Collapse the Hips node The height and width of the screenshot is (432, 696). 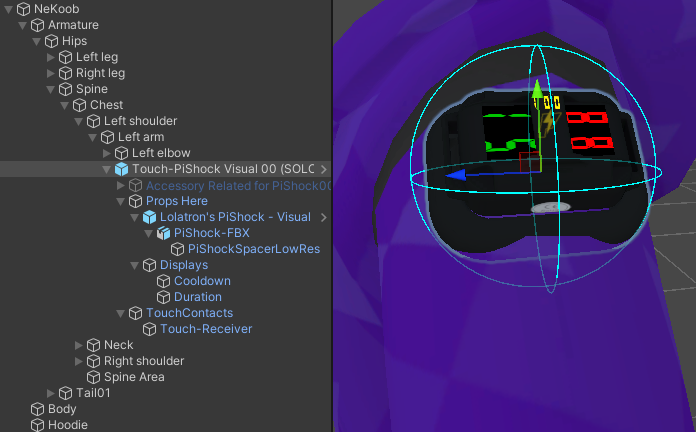tap(36, 41)
